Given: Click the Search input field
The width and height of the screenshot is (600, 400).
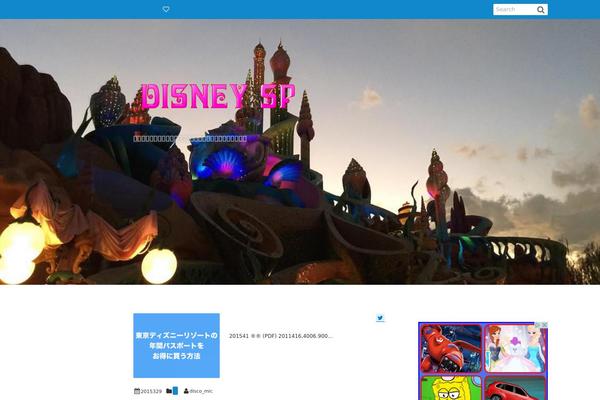Looking at the screenshot, I should [x=515, y=10].
